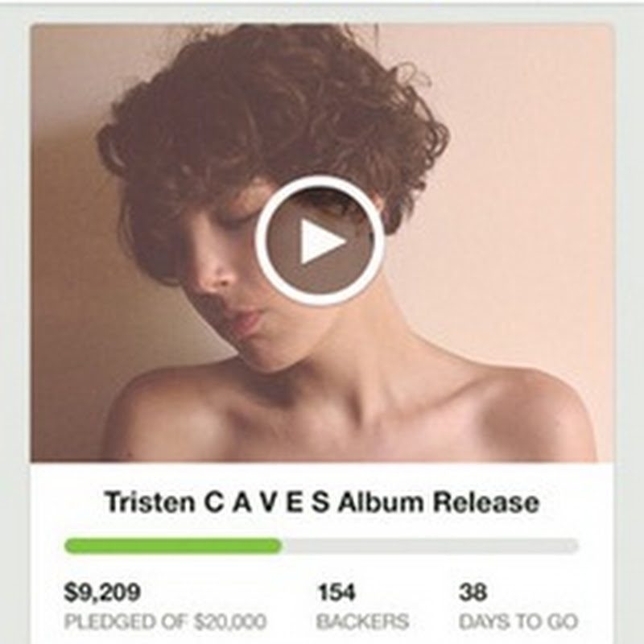Click the green filled portion of funding bar
644x644 pixels.
(172, 546)
